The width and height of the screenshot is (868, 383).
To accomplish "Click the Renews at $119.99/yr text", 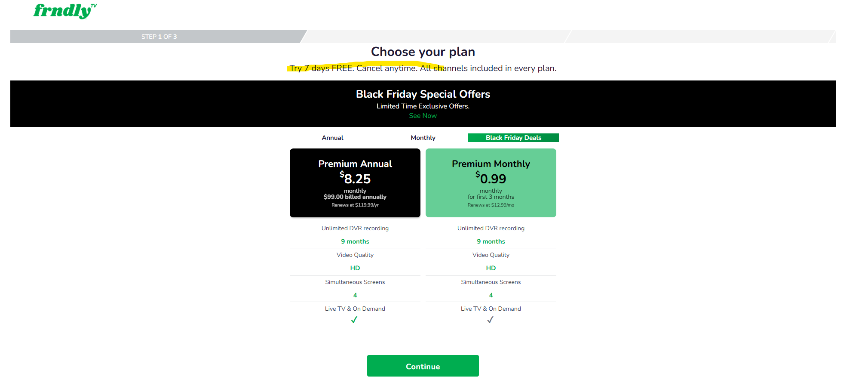I will tap(355, 205).
